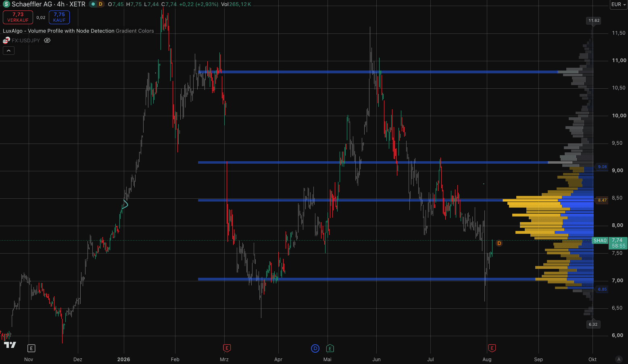This screenshot has height=364, width=628.
Task: Click the 6,00 level on the price axis
Action: (618, 335)
